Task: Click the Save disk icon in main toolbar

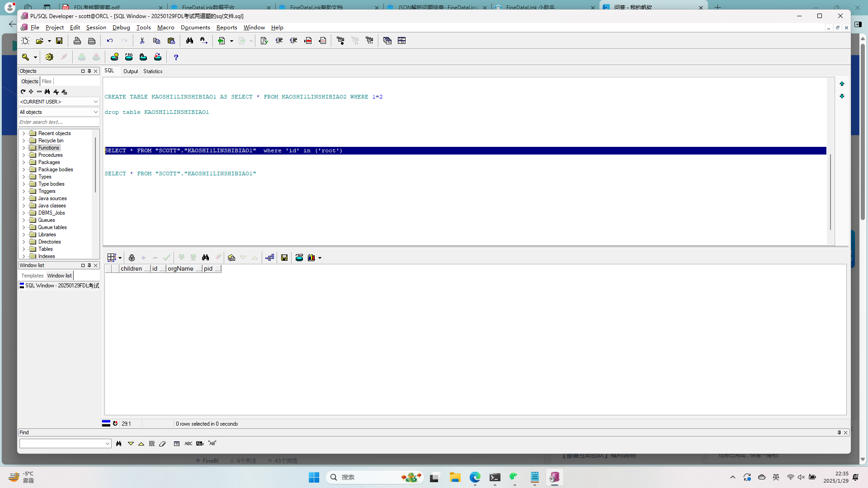Action: coord(59,41)
